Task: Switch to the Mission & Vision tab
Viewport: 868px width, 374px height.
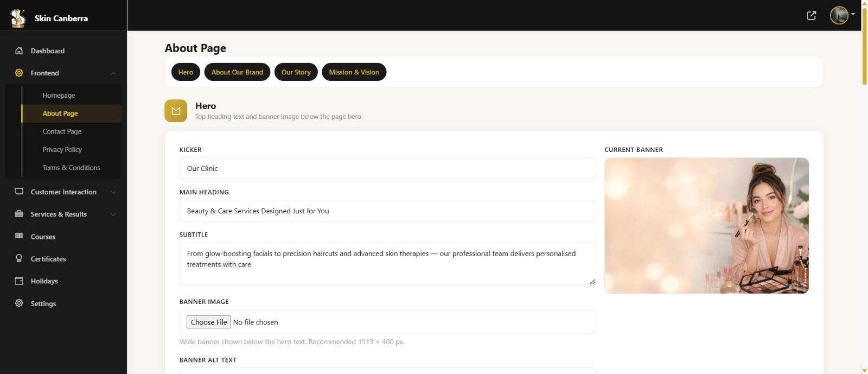Action: [354, 72]
